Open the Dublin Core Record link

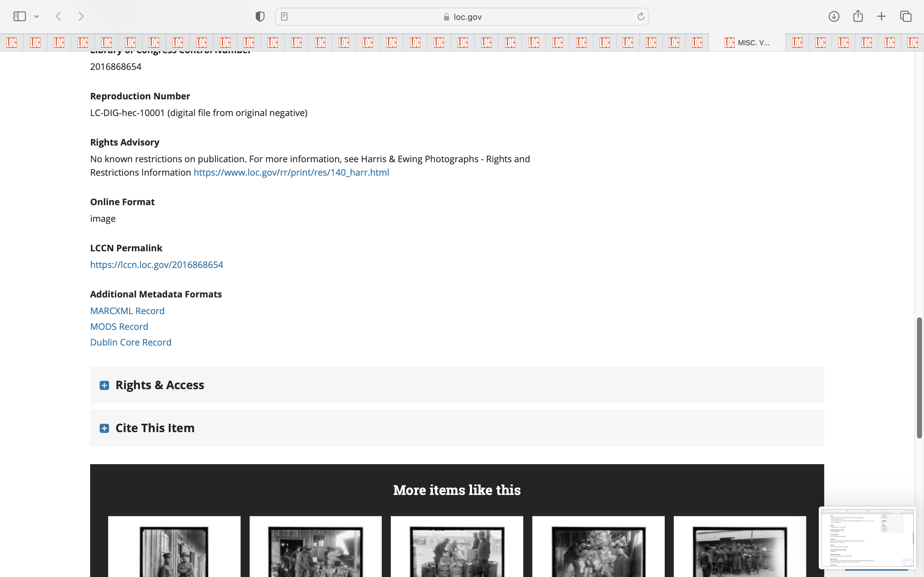[x=131, y=342]
